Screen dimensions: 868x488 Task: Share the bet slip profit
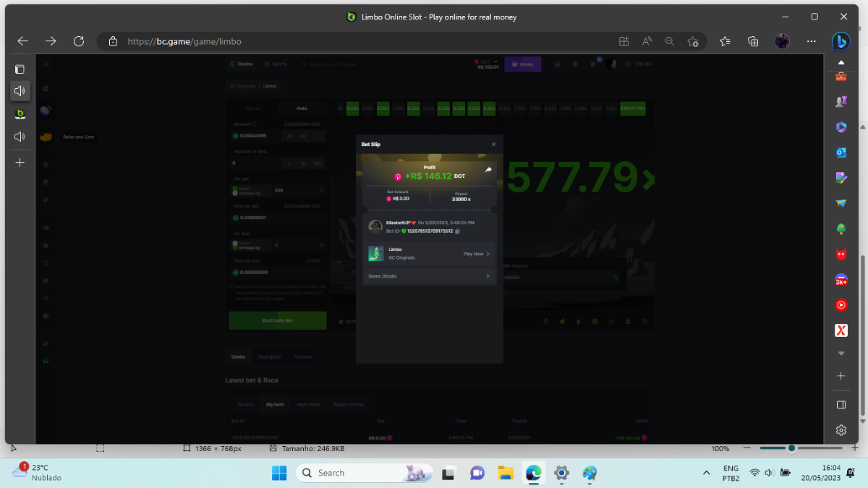coord(488,170)
